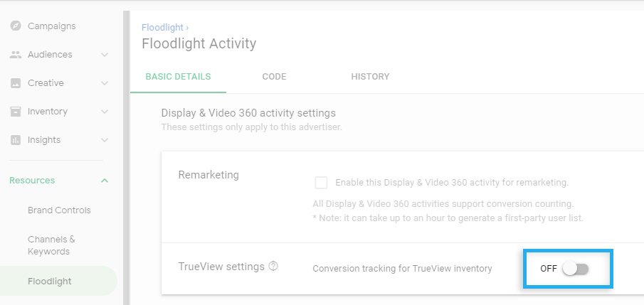Click the Creative image icon
This screenshot has height=305, width=644.
(x=15, y=83)
